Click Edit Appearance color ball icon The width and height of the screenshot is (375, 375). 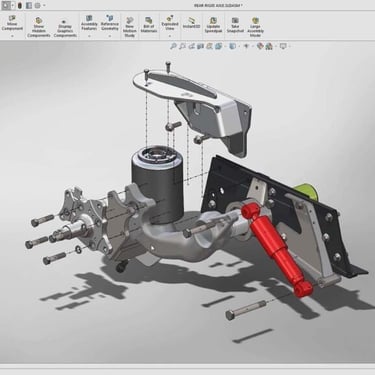click(x=260, y=46)
